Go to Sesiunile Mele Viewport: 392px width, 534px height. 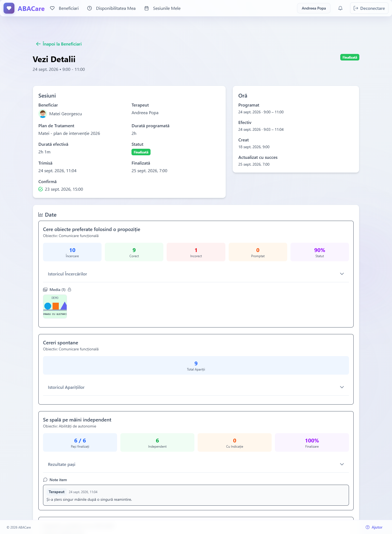pyautogui.click(x=163, y=8)
